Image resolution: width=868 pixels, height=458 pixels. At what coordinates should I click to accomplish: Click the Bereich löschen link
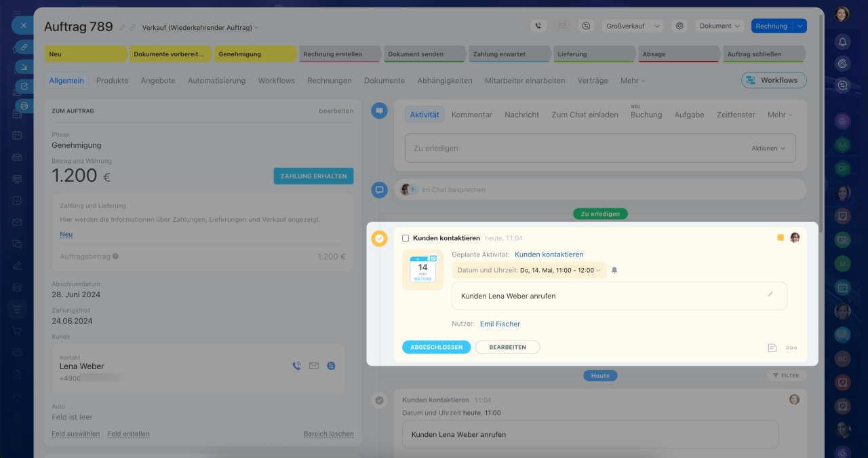pyautogui.click(x=328, y=434)
